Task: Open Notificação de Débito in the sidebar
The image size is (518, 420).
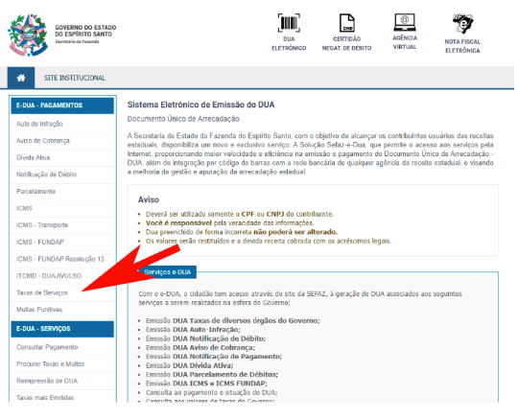Action: tap(47, 175)
